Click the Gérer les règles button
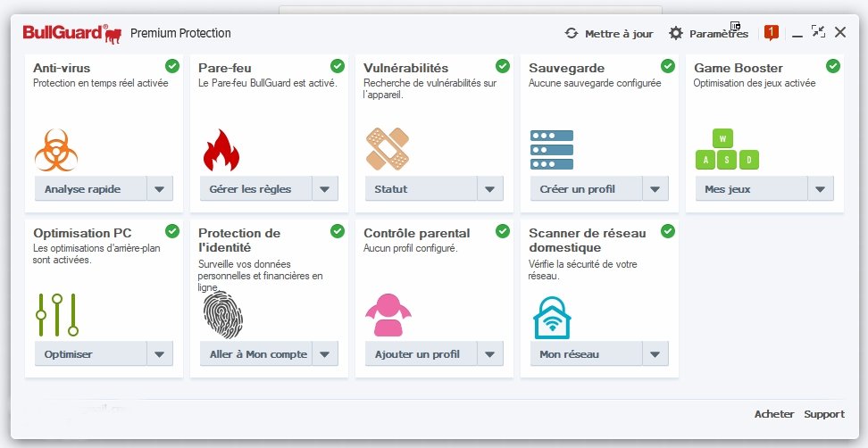The height and width of the screenshot is (448, 868). (255, 188)
